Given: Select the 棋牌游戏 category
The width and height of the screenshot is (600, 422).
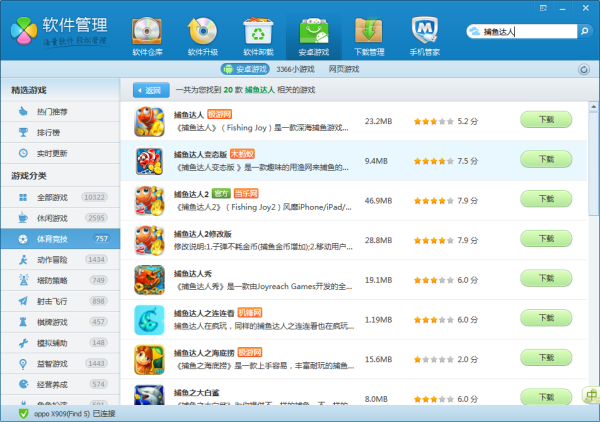Looking at the screenshot, I should pyautogui.click(x=60, y=322).
